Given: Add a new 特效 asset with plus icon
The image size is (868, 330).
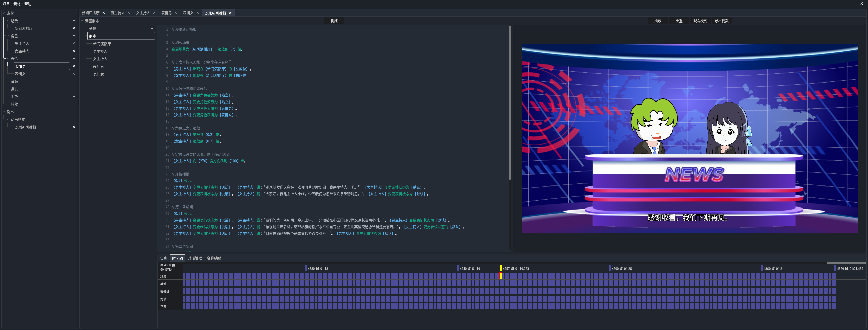Looking at the screenshot, I should [x=74, y=104].
